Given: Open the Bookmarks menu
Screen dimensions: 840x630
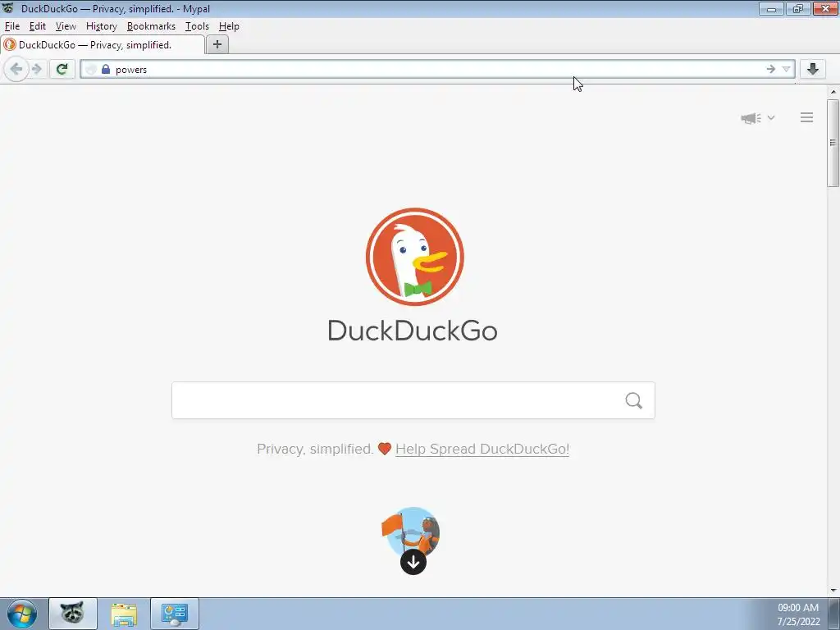Looking at the screenshot, I should pyautogui.click(x=151, y=26).
